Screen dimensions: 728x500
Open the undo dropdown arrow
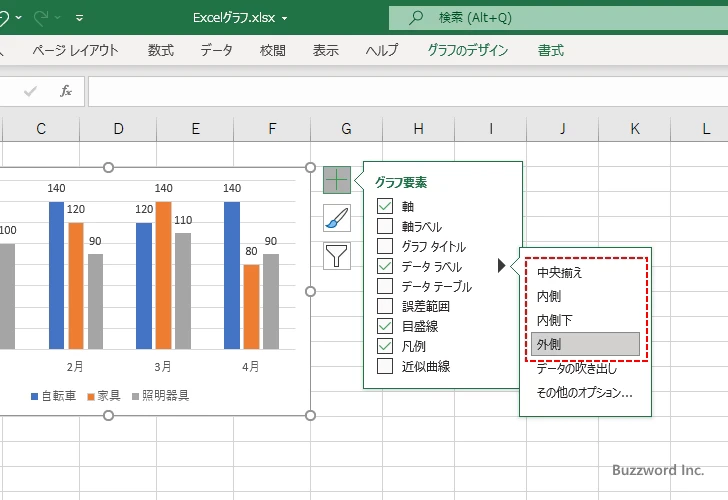point(19,18)
